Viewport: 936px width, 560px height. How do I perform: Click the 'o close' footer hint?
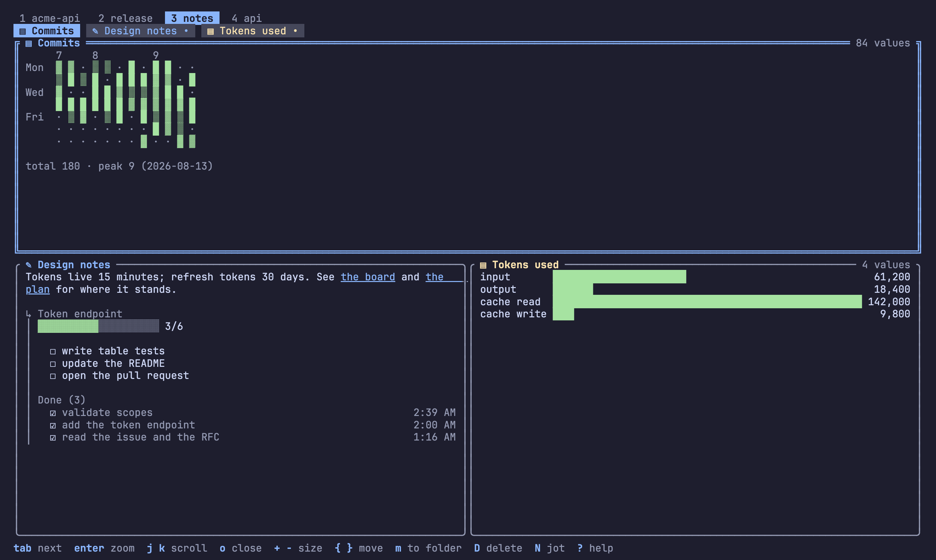pyautogui.click(x=240, y=548)
